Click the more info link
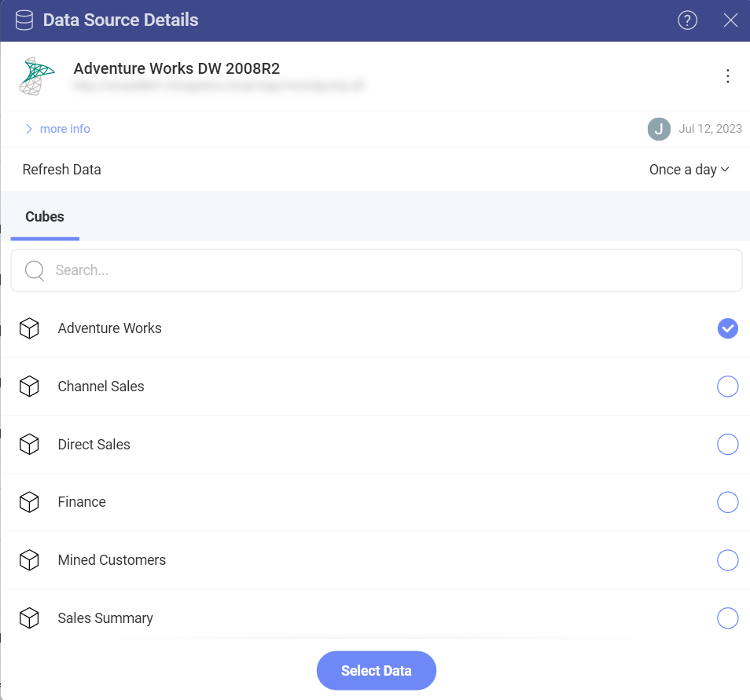 pos(65,129)
